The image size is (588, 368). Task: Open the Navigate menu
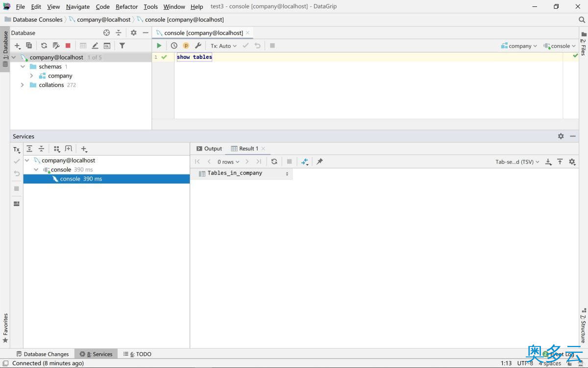point(78,6)
